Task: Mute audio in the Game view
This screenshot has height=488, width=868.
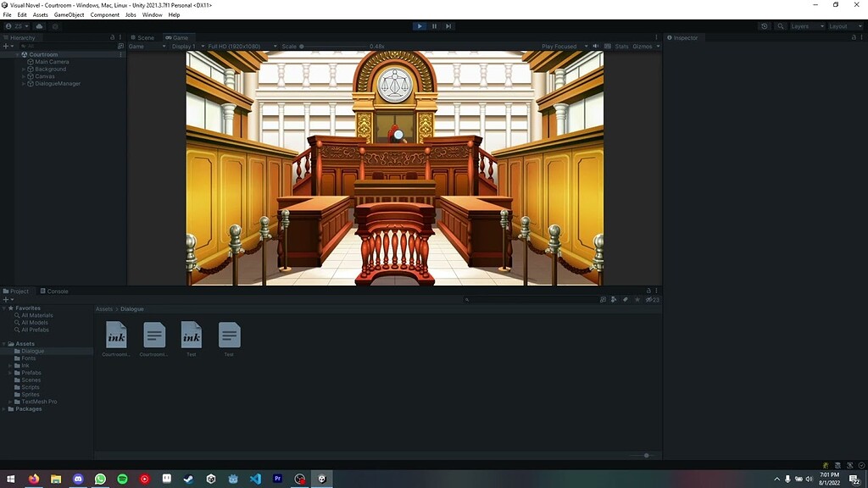Action: [x=593, y=46]
